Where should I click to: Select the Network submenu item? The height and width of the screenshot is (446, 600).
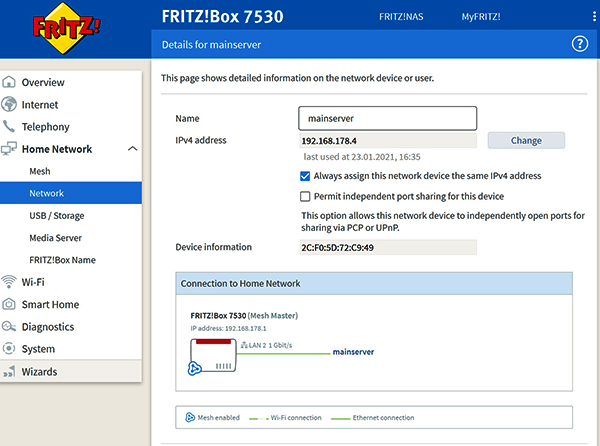click(x=71, y=193)
